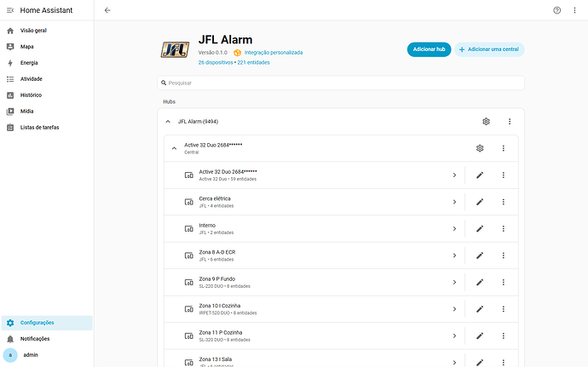The height and width of the screenshot is (367, 588).
Task: Open Mídia in sidebar
Action: click(47, 111)
